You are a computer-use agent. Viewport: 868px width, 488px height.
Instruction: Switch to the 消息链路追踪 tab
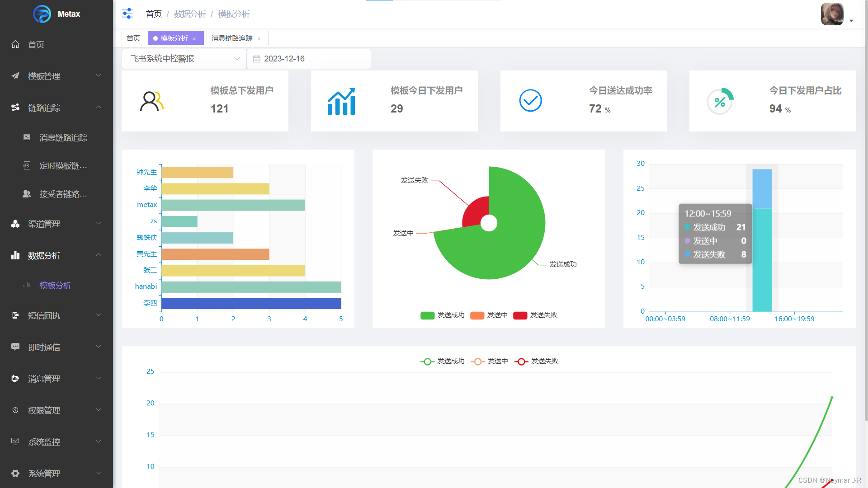232,38
